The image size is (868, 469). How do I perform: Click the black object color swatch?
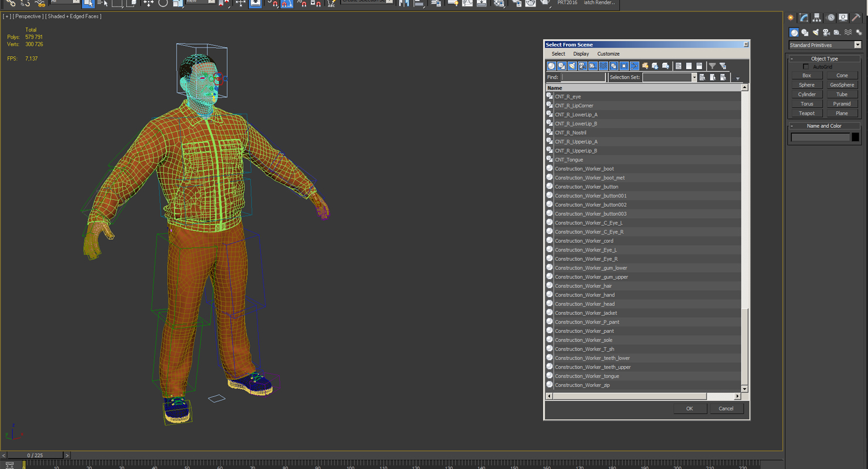pos(855,137)
